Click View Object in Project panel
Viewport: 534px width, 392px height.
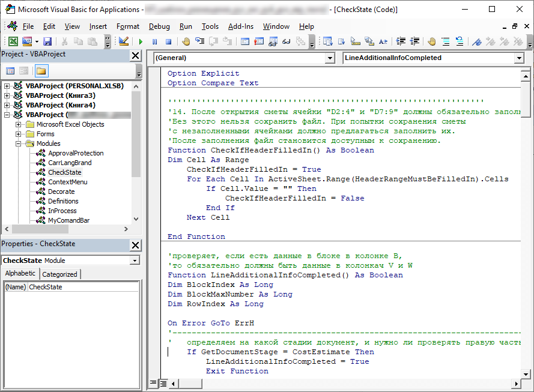tap(24, 71)
